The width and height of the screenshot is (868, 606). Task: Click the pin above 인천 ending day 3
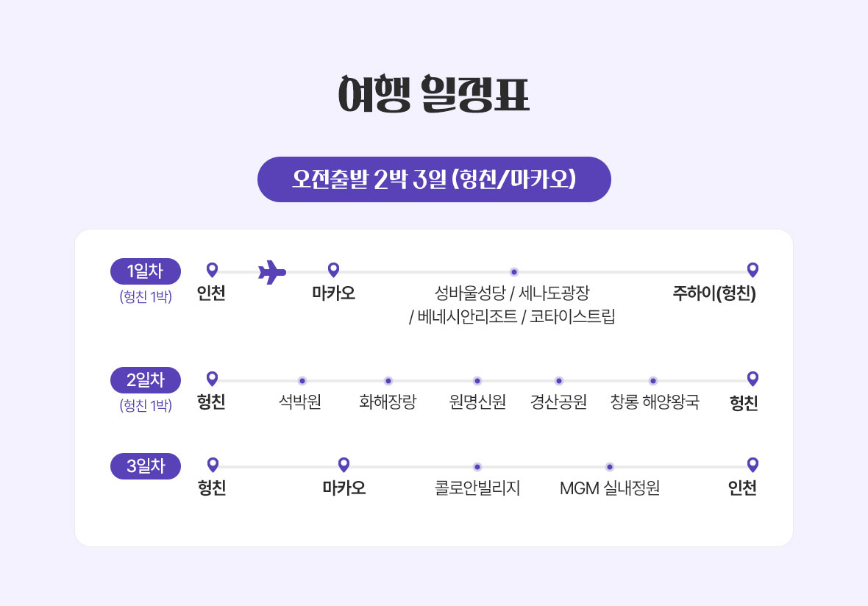tap(753, 465)
